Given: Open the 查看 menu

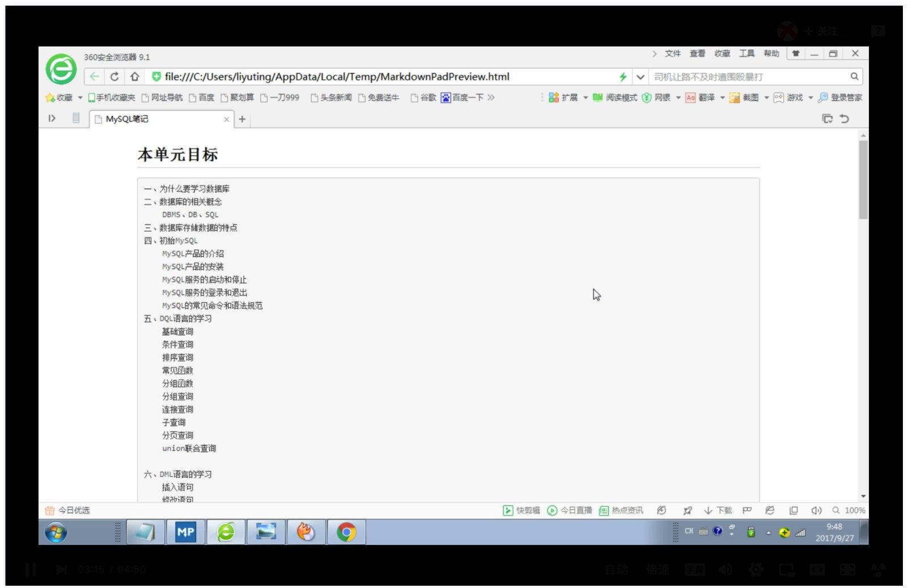Looking at the screenshot, I should (x=697, y=53).
